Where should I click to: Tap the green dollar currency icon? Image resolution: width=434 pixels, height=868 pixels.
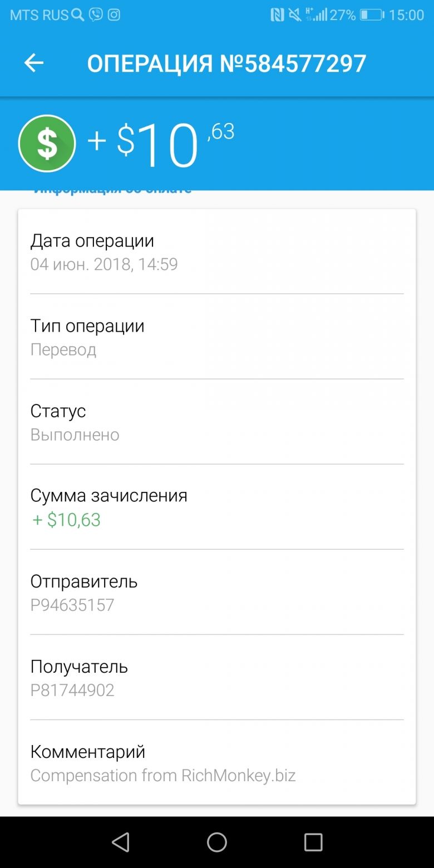47,144
